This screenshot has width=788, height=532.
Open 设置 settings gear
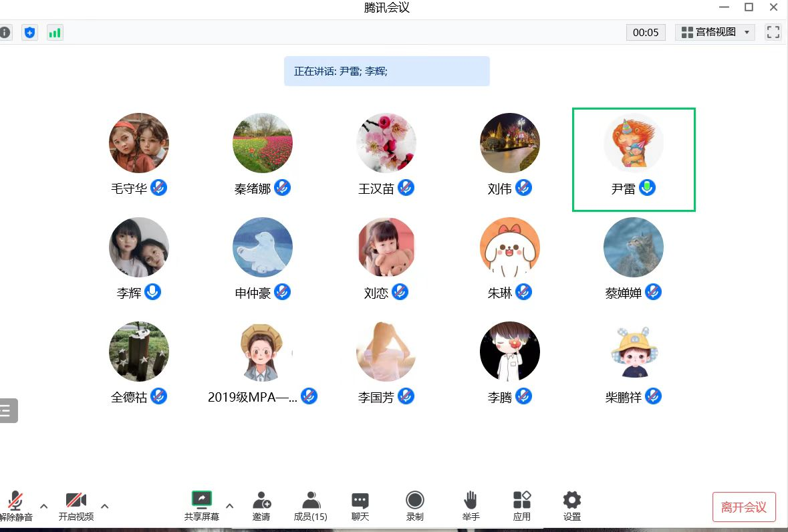tap(571, 506)
